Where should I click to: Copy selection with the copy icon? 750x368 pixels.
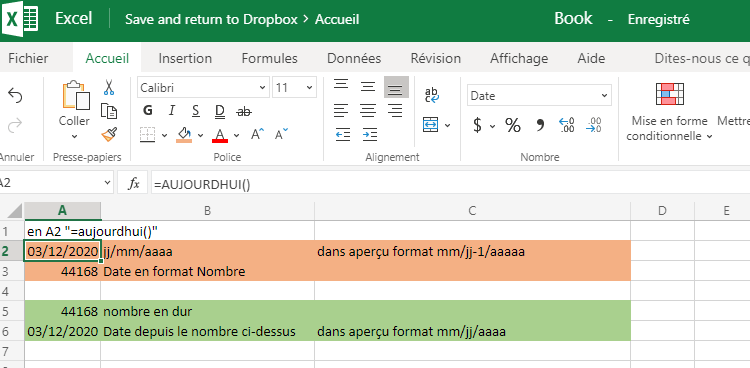click(x=109, y=111)
